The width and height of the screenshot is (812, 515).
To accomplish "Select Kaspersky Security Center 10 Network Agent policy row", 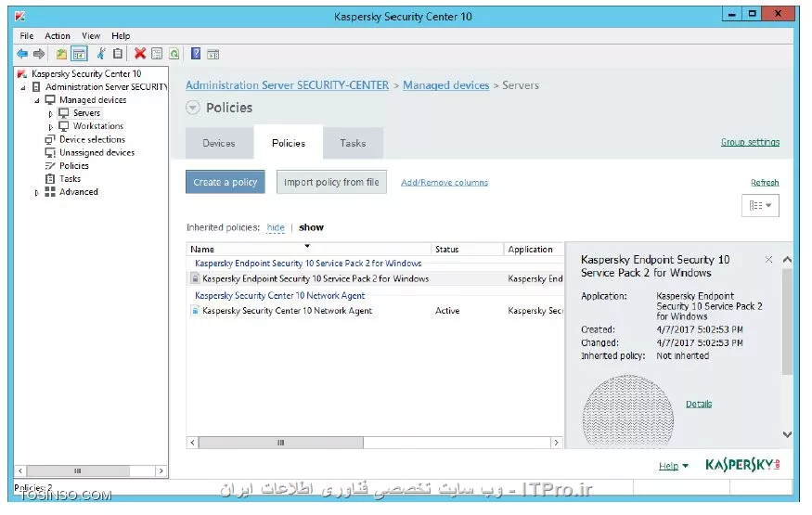I will click(x=376, y=311).
